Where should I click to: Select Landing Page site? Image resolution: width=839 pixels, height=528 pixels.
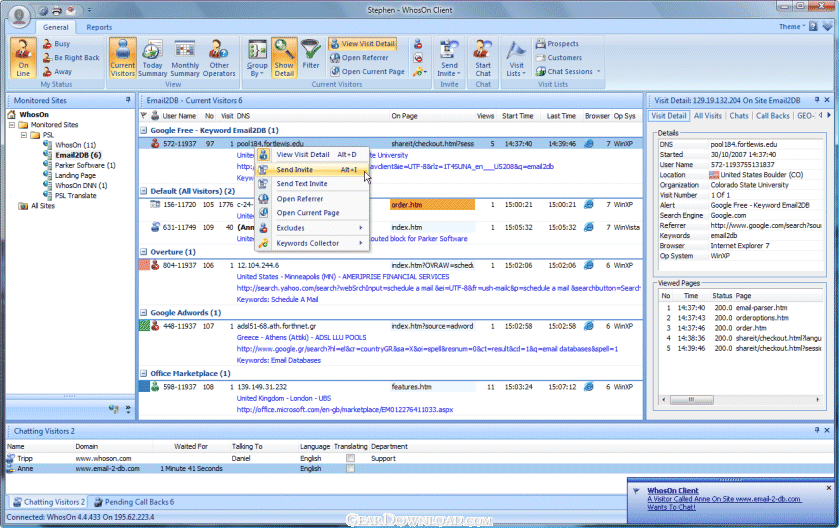75,175
